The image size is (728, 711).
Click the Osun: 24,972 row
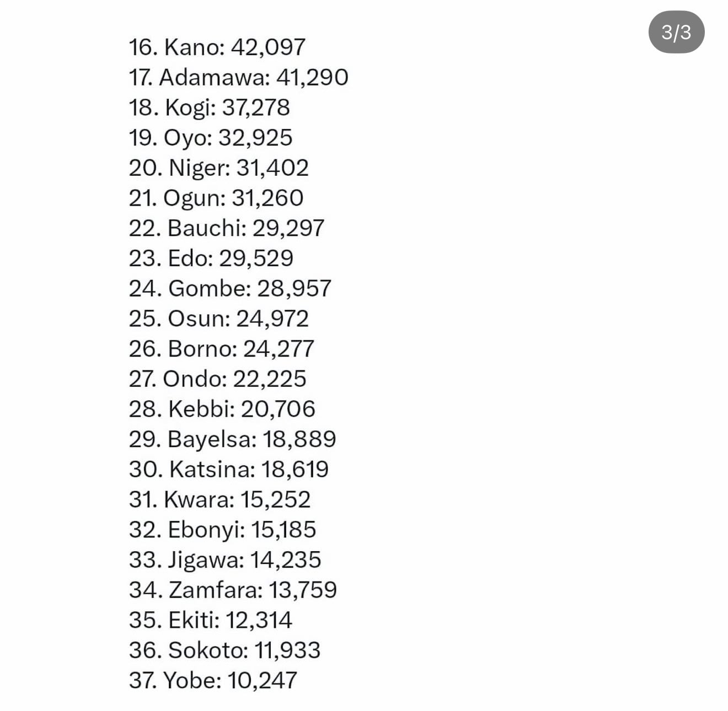[x=219, y=319]
